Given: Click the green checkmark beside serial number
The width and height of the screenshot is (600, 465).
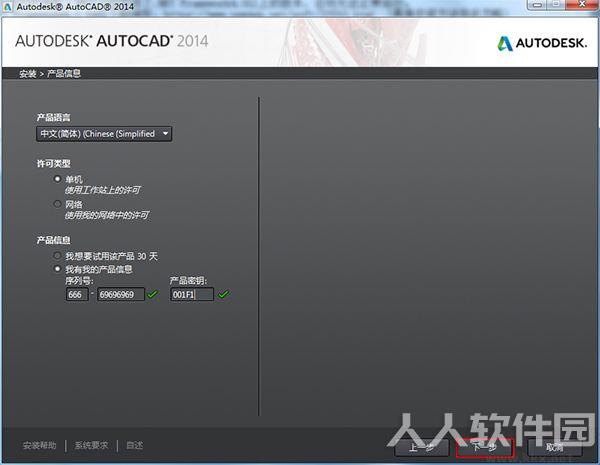Looking at the screenshot, I should (152, 294).
